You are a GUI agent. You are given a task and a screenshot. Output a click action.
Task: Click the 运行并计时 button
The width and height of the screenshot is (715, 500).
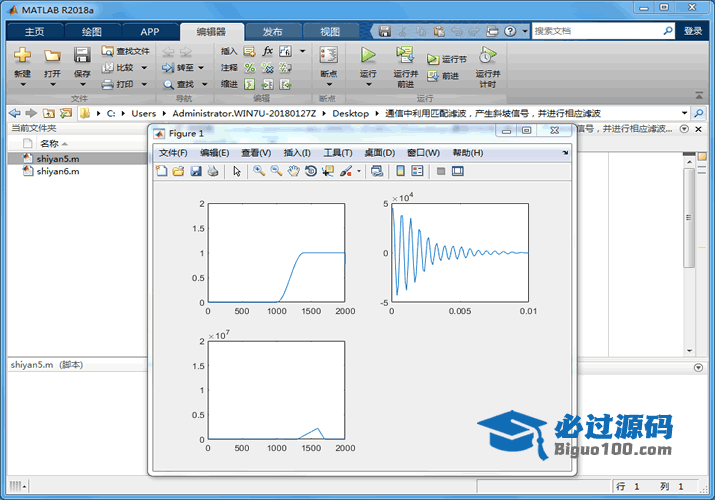(x=487, y=67)
